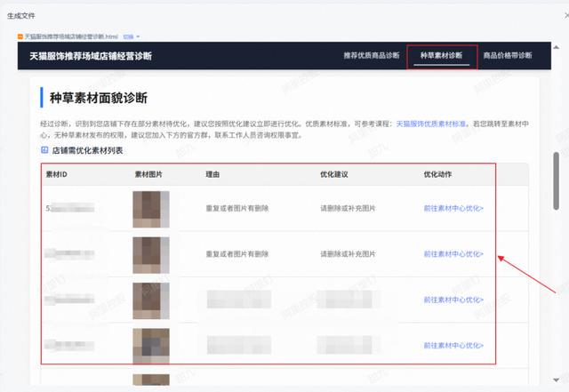Viewport: 569px width, 392px height.
Task: Click 前往素材中心优化 in the third row
Action: pos(453,300)
